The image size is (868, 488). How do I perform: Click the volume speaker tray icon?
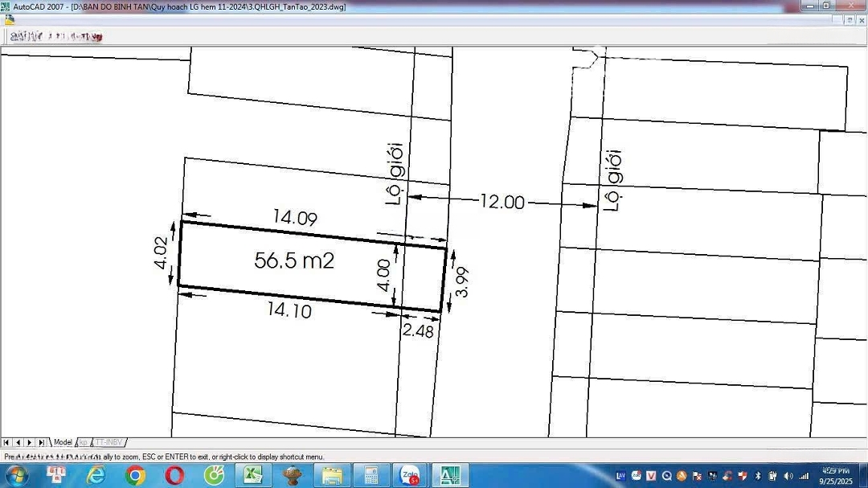787,476
